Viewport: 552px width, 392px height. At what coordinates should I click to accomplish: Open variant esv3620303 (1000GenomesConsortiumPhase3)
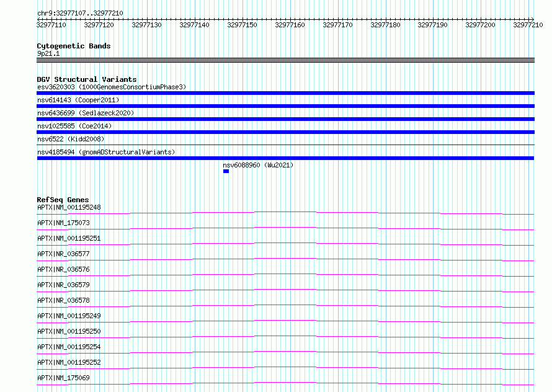click(112, 87)
